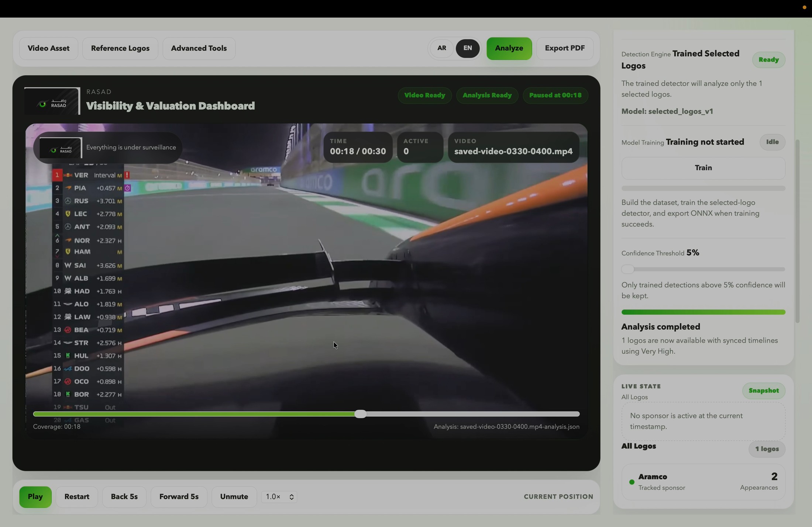Click the Idle training status badge
Screen dimensions: 812x527
(772, 142)
